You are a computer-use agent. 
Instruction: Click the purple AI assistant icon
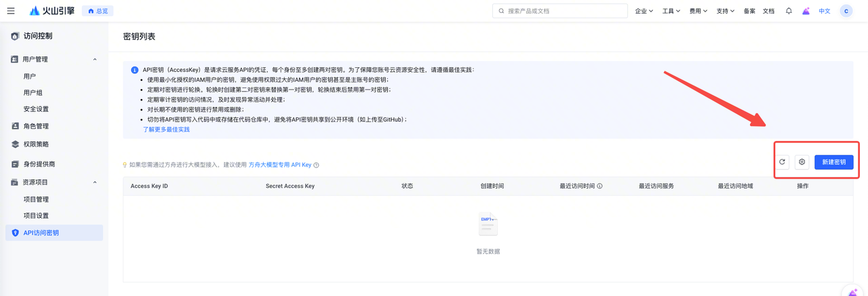click(806, 11)
